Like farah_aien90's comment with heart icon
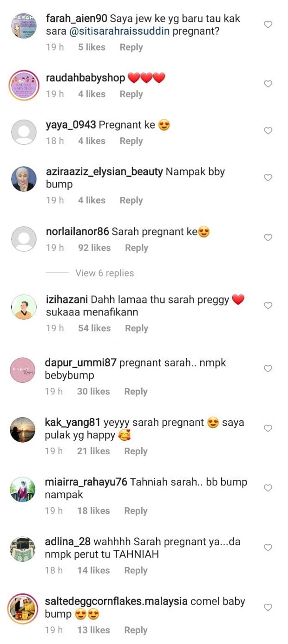The image size is (288, 644). (x=268, y=25)
